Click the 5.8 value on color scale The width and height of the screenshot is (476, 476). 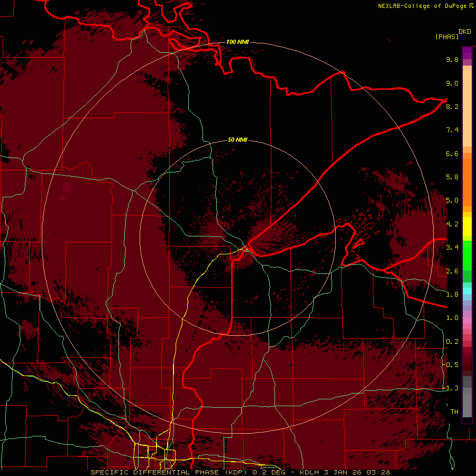click(x=452, y=177)
